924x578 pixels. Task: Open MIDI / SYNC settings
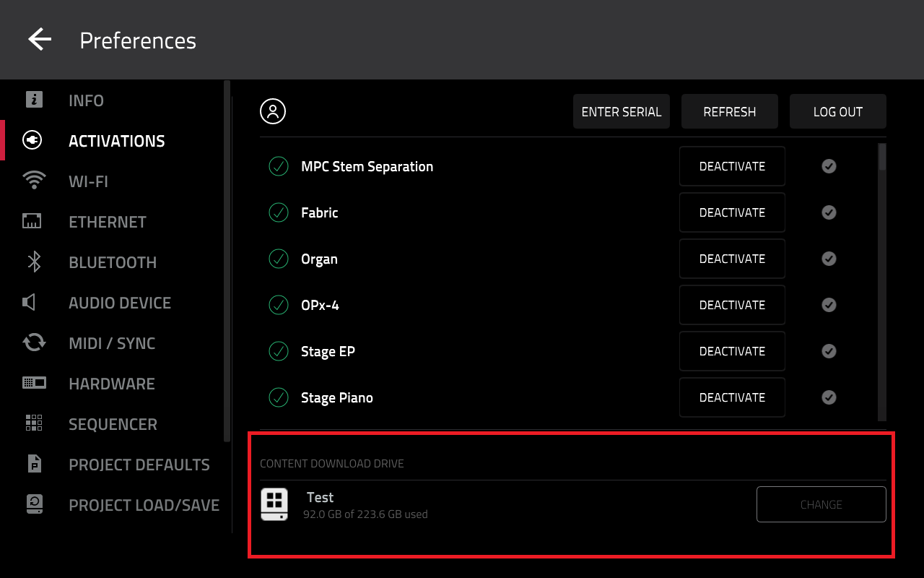pos(112,343)
